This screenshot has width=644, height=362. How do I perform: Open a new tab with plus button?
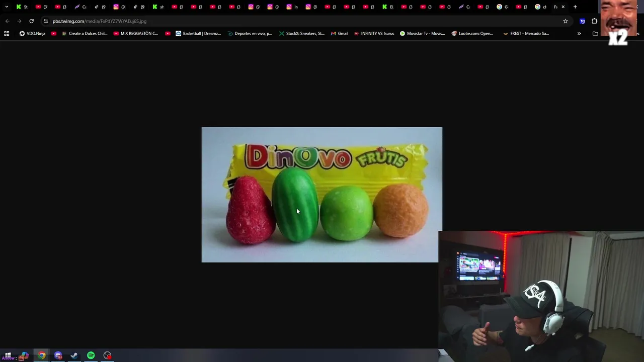tap(575, 7)
